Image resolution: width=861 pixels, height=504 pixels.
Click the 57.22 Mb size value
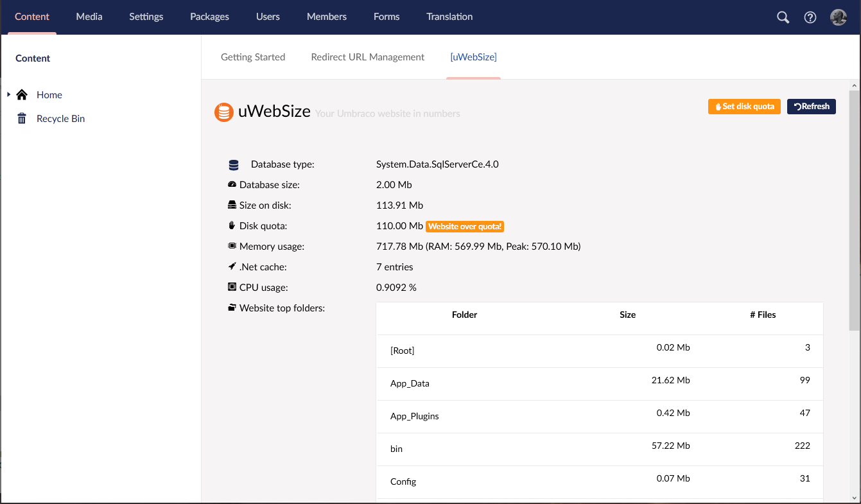[x=670, y=446]
